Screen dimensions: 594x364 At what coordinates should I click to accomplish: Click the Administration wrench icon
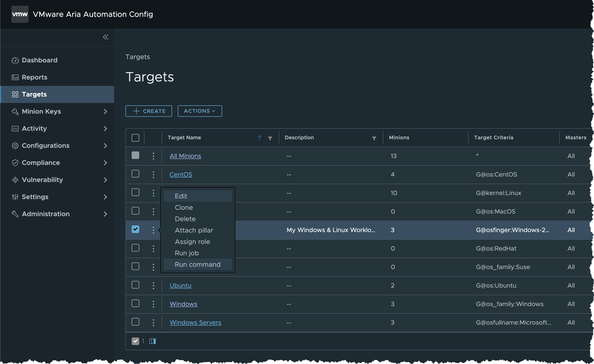pos(15,214)
